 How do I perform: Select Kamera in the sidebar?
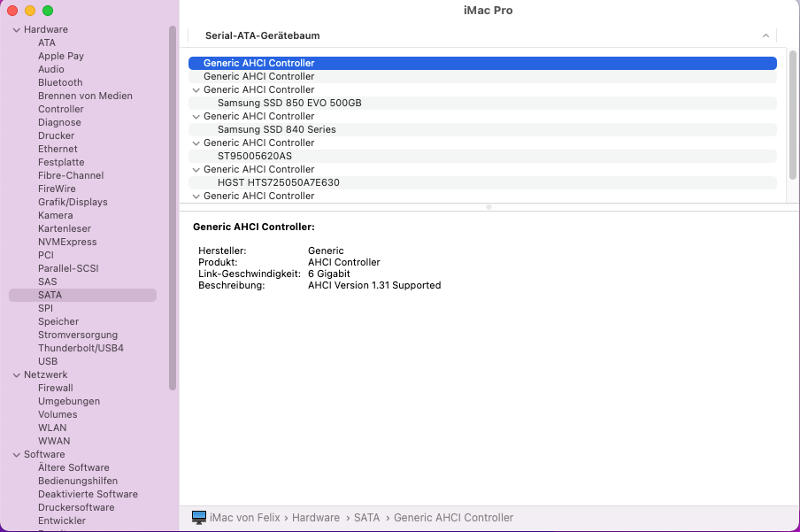pyautogui.click(x=55, y=215)
